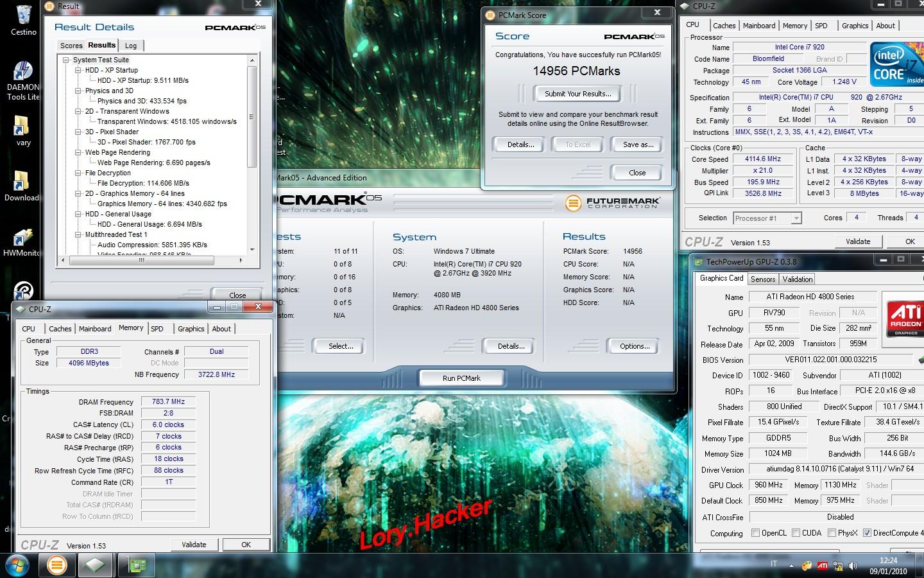Viewport: 924px width, 578px height.
Task: Click the ATI Catalyst tray icon
Action: (821, 566)
